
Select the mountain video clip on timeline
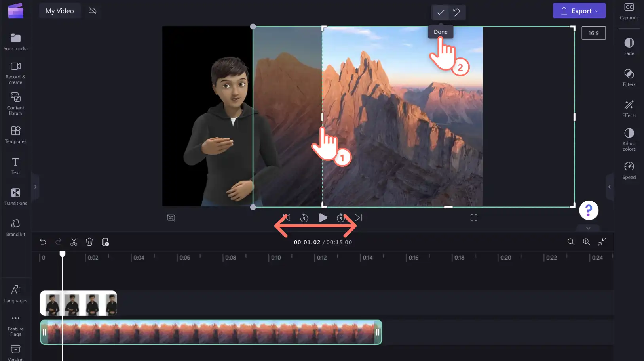pos(211,332)
